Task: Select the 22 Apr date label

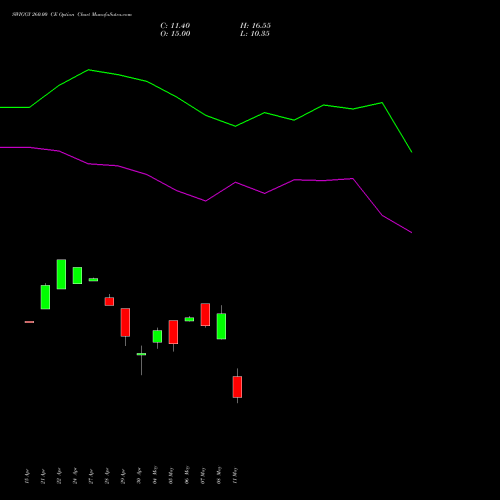Action: point(59,476)
